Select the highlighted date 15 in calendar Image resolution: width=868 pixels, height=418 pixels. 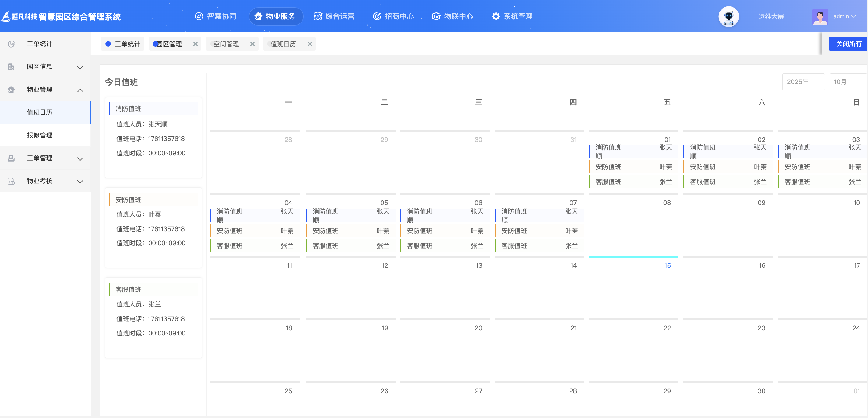667,266
